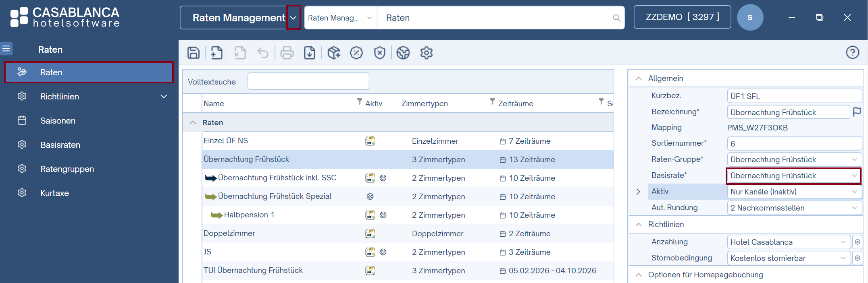Open the percent discount badge tool
Screen dimensions: 868x283
point(356,53)
